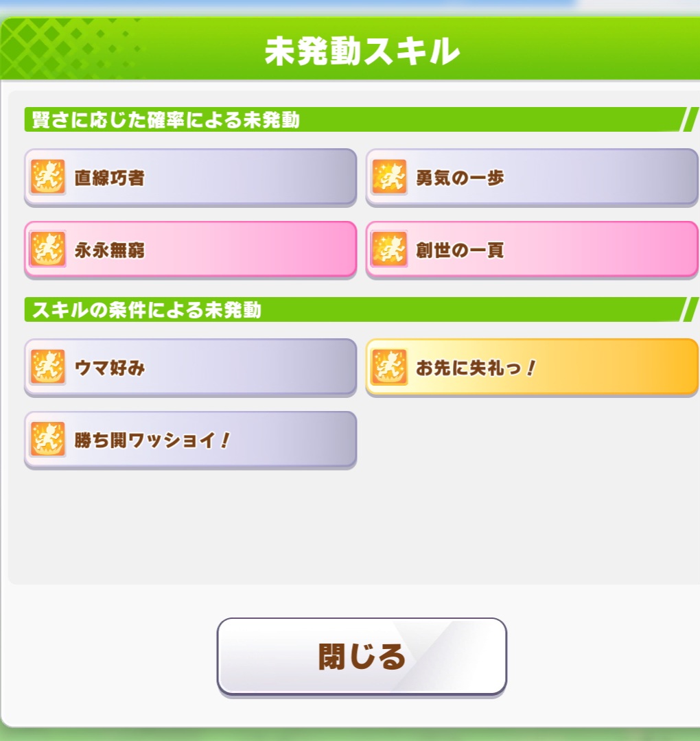This screenshot has height=741, width=700.
Task: Click the slash mark ending the 賢さ header
Action: [688, 120]
